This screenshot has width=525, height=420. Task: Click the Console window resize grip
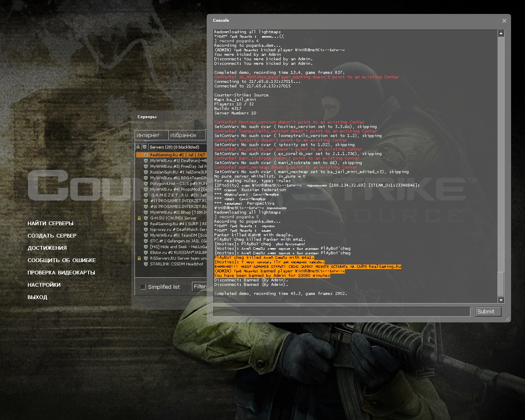click(x=507, y=319)
